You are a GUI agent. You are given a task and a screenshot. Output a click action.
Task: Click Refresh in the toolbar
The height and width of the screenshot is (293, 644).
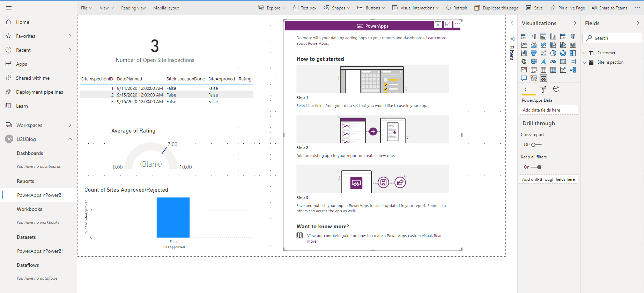(x=457, y=8)
